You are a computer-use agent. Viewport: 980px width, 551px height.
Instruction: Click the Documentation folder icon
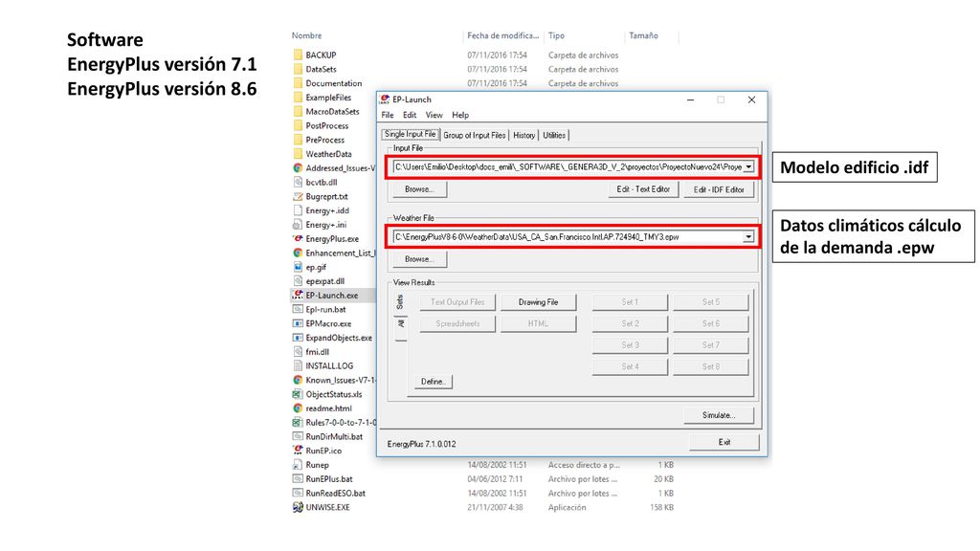coord(299,83)
